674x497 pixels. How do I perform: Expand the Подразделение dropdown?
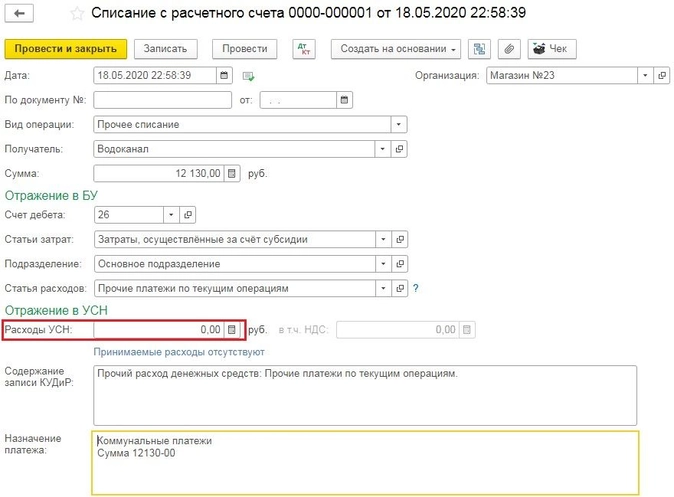pyautogui.click(x=383, y=264)
